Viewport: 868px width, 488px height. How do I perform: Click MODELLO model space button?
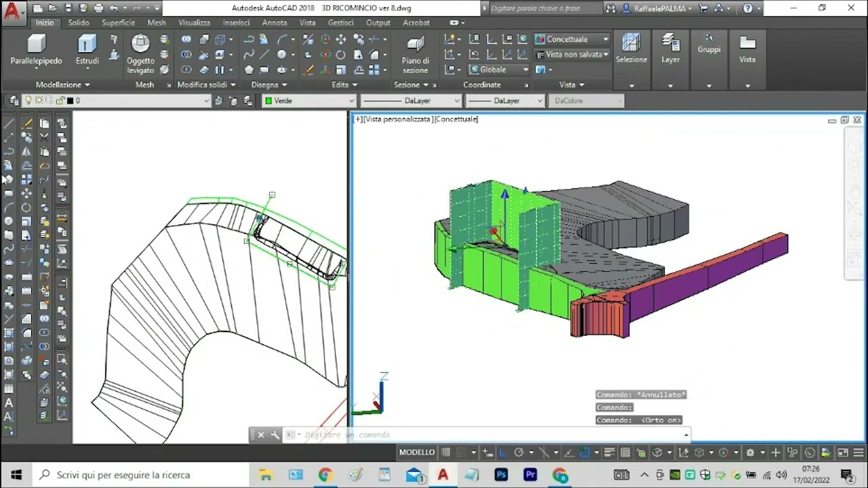click(416, 452)
